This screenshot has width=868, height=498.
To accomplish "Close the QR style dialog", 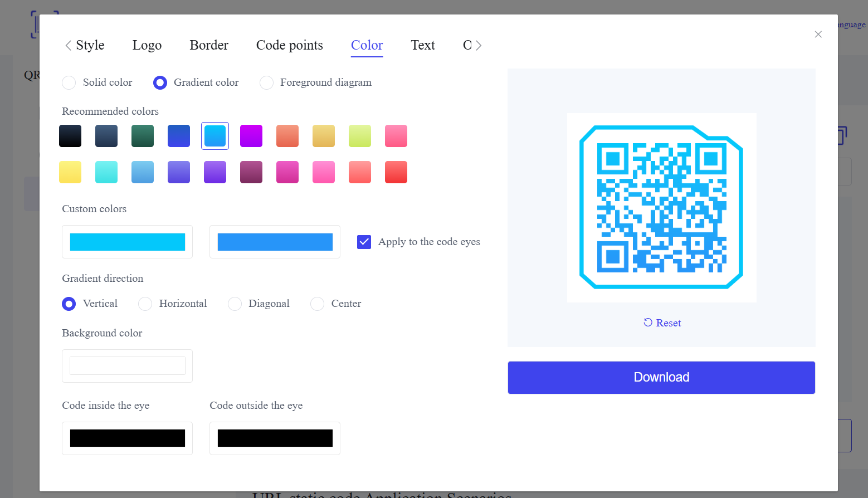I will (x=818, y=35).
